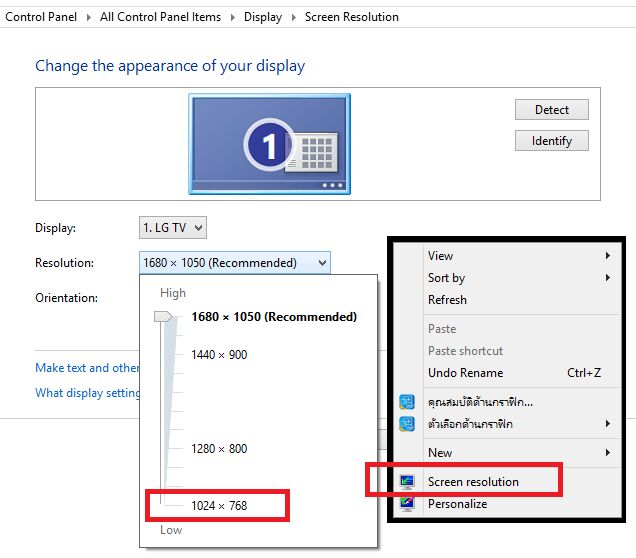The image size is (636, 558).
Task: Open the 'Make text and other' link
Action: click(x=87, y=368)
